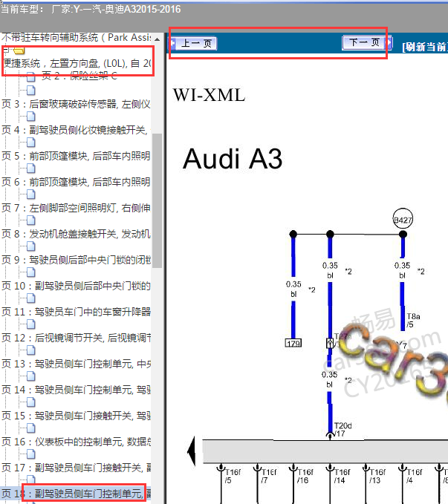This screenshot has width=448, height=504.
Task: Open 页 8：发动机舱盖接触开关 entry
Action: pyautogui.click(x=76, y=234)
